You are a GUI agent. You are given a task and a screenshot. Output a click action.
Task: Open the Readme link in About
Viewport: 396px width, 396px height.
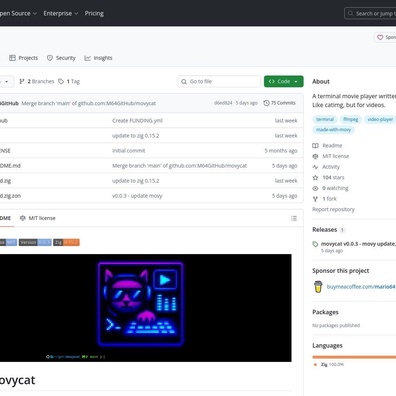click(x=332, y=146)
